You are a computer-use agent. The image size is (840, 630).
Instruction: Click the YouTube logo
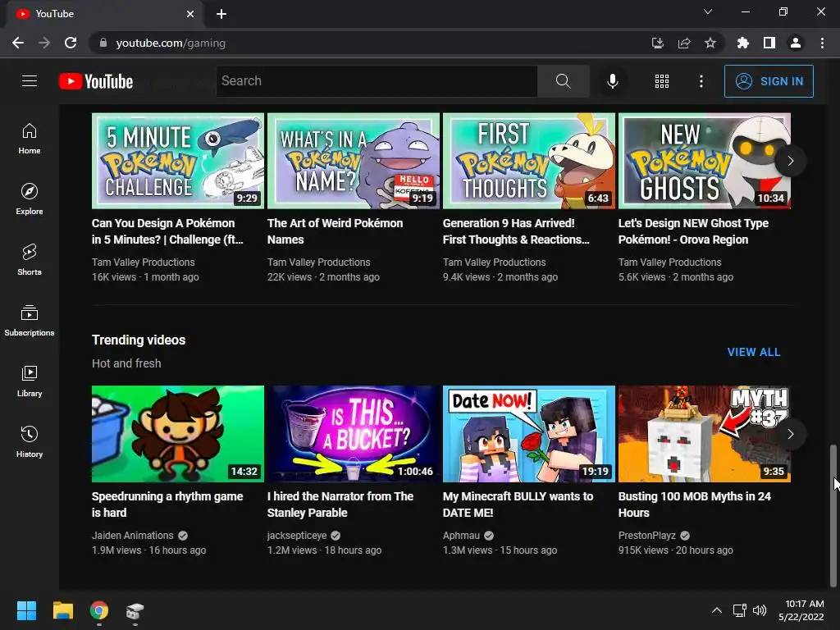(x=96, y=81)
